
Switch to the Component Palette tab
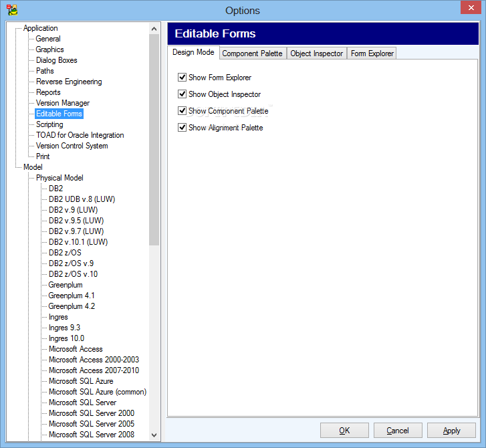click(252, 53)
